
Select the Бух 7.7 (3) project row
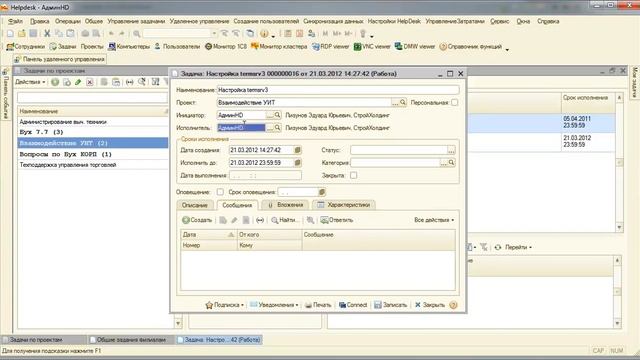coord(93,132)
